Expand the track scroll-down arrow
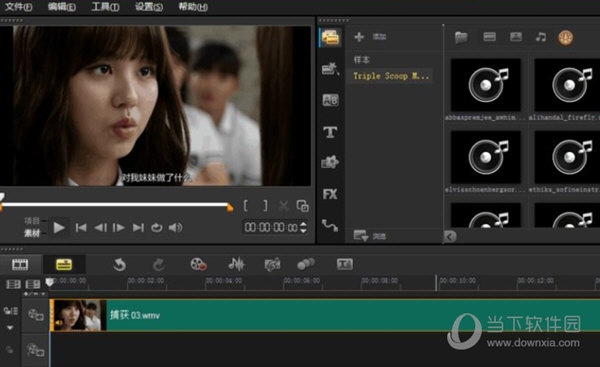 (10, 328)
